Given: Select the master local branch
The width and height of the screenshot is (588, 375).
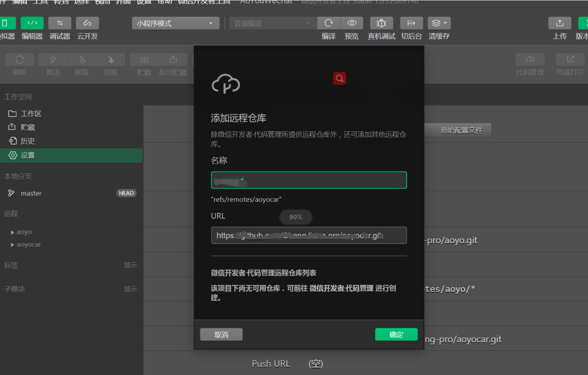Looking at the screenshot, I should 71,193.
